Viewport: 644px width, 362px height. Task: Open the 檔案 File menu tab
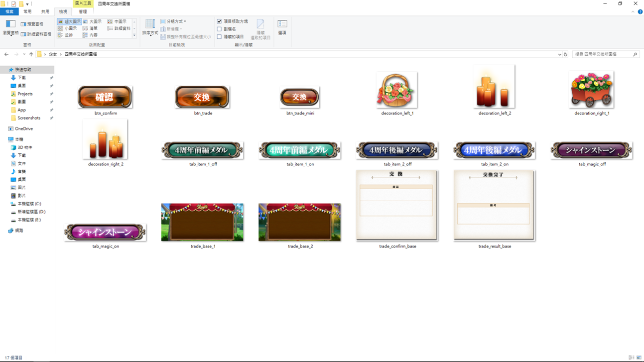[x=9, y=11]
